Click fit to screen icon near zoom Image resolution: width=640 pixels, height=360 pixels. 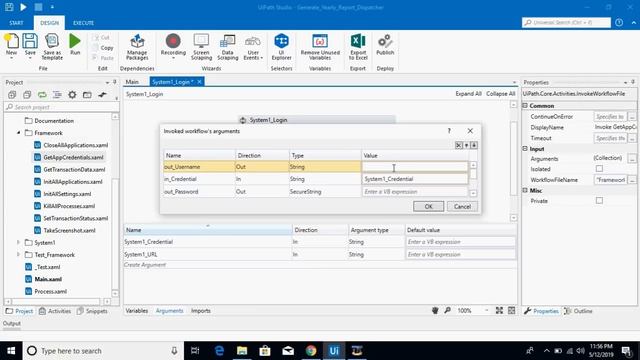[499, 311]
